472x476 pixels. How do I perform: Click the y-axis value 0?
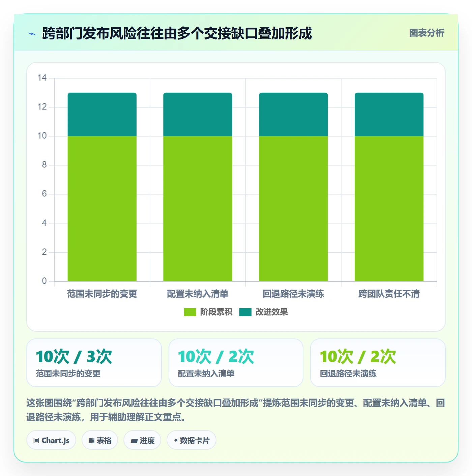[x=44, y=281]
